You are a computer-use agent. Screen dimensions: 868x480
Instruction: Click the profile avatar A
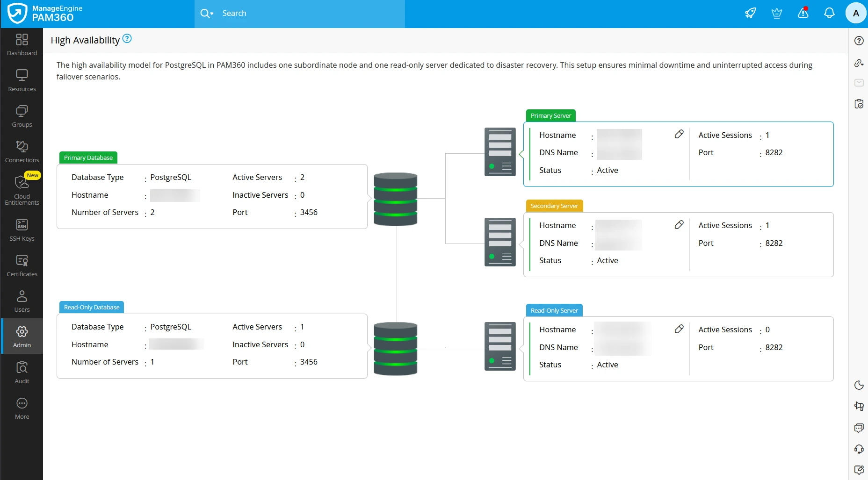(x=855, y=13)
